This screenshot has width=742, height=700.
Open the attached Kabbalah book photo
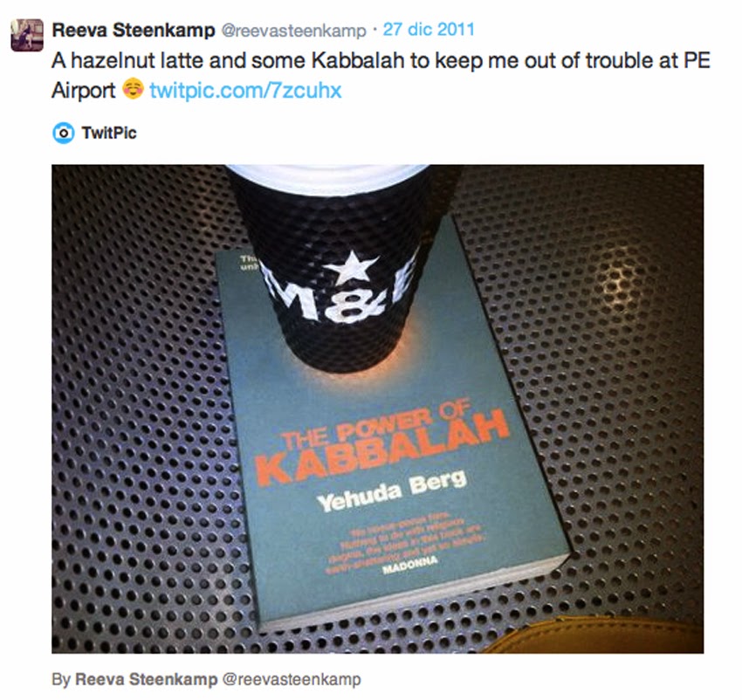click(378, 409)
